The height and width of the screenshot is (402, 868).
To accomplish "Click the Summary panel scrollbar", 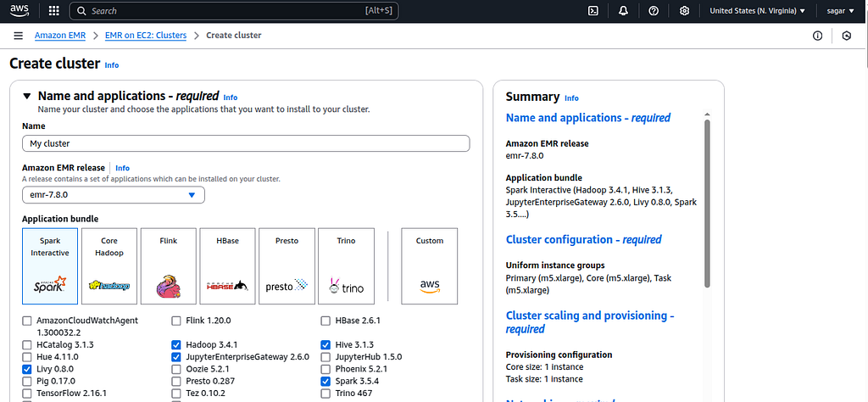I will [x=707, y=204].
